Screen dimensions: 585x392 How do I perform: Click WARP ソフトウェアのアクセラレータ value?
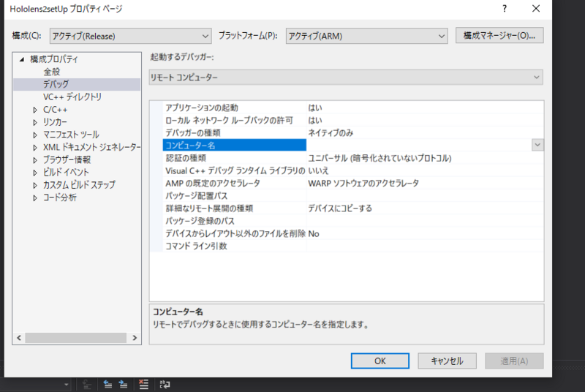point(363,183)
